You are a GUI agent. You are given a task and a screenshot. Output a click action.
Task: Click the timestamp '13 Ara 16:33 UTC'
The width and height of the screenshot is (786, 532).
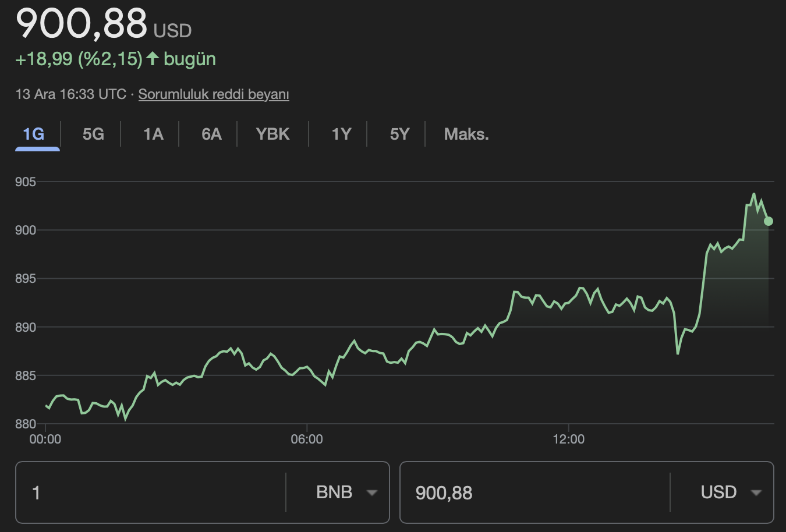point(70,93)
